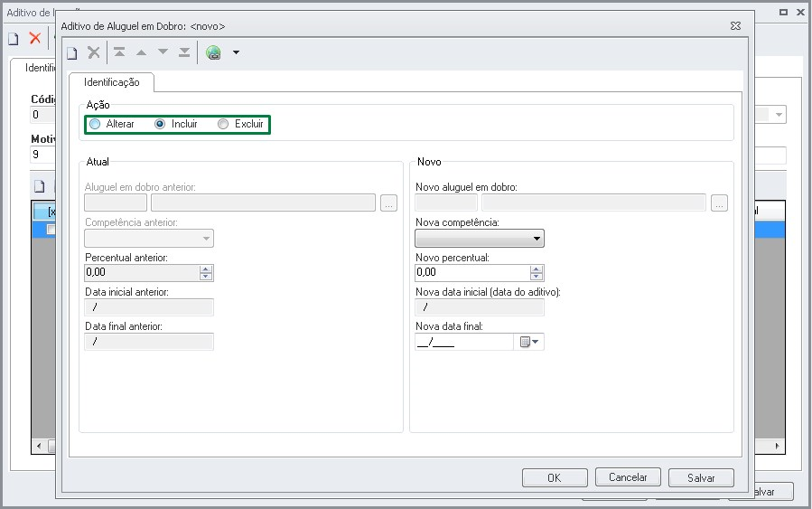Screen dimensions: 812x509
Task: Click the Nova data final date field
Action: coord(464,342)
